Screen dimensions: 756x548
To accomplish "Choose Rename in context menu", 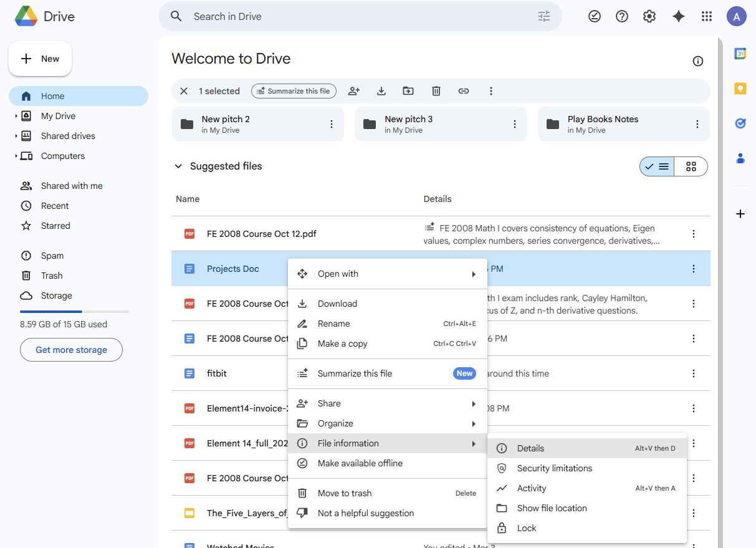I will click(388, 324).
